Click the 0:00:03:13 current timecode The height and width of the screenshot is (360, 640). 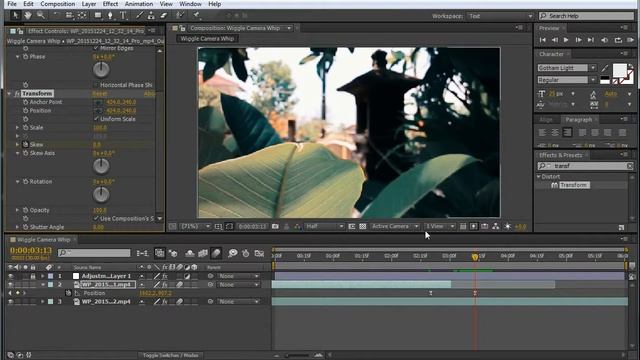pos(31,250)
